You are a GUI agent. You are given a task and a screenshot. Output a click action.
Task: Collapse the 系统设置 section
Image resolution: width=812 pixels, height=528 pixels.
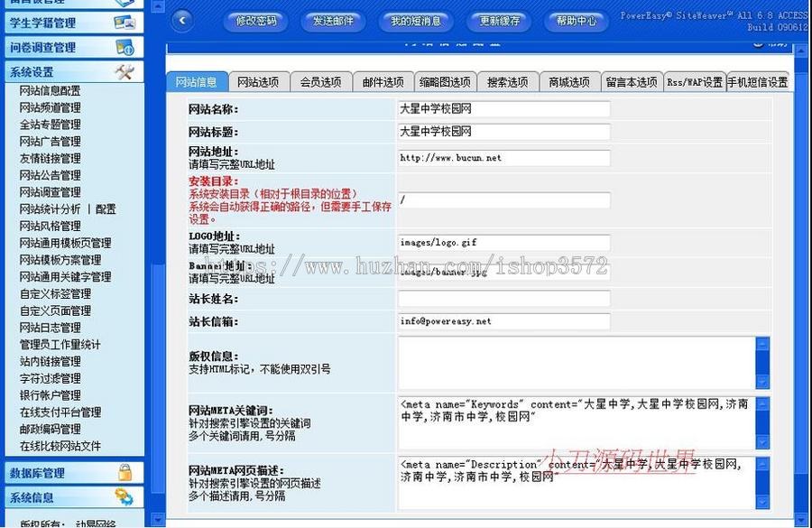[75, 71]
